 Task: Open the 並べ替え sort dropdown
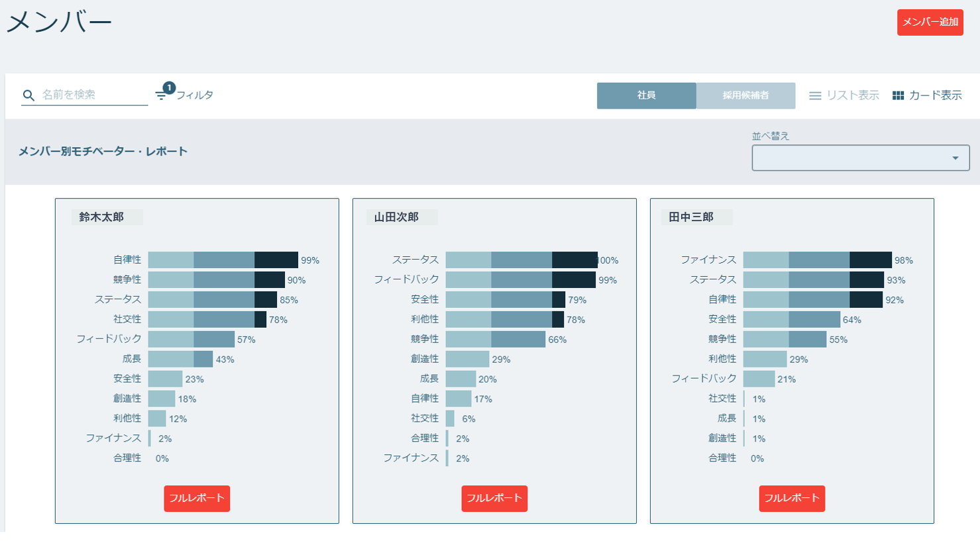coord(860,158)
